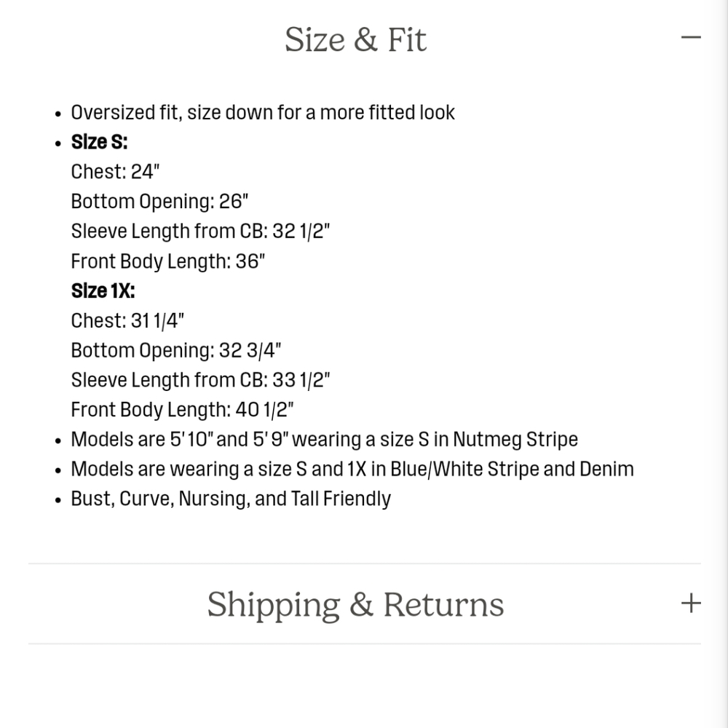
Task: Click the 'Bottom Opening: 32 3/4"' line
Action: 176,351
